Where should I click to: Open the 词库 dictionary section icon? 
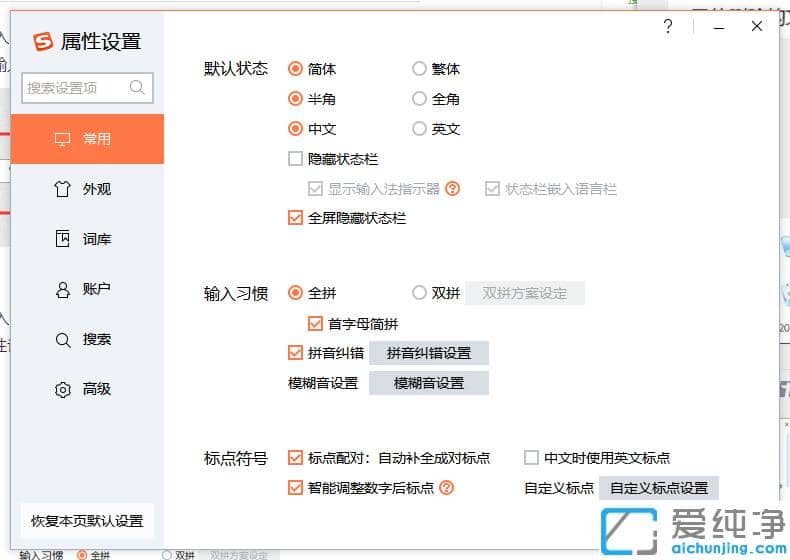tap(62, 238)
